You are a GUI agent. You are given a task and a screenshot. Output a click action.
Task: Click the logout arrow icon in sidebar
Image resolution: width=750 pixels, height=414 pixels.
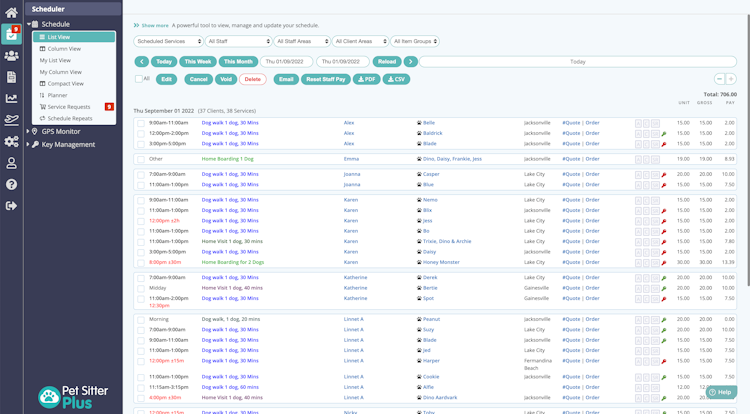coord(11,206)
